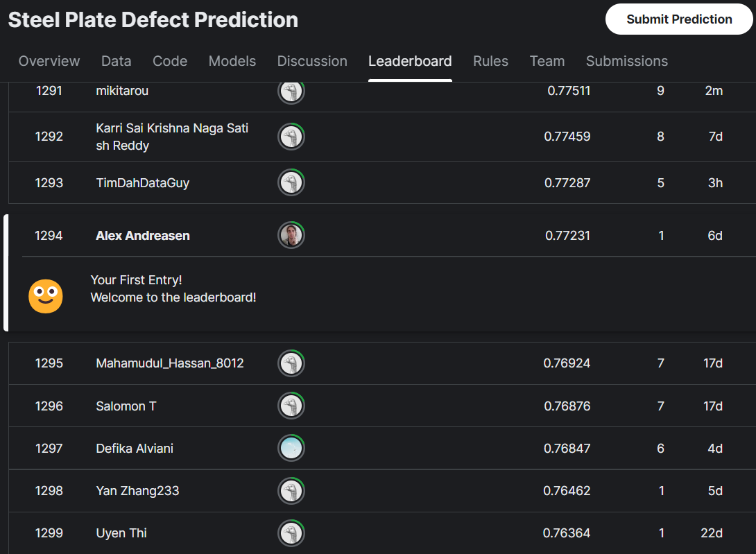Open the Discussion tab
Screen dimensions: 756x554
coord(312,61)
